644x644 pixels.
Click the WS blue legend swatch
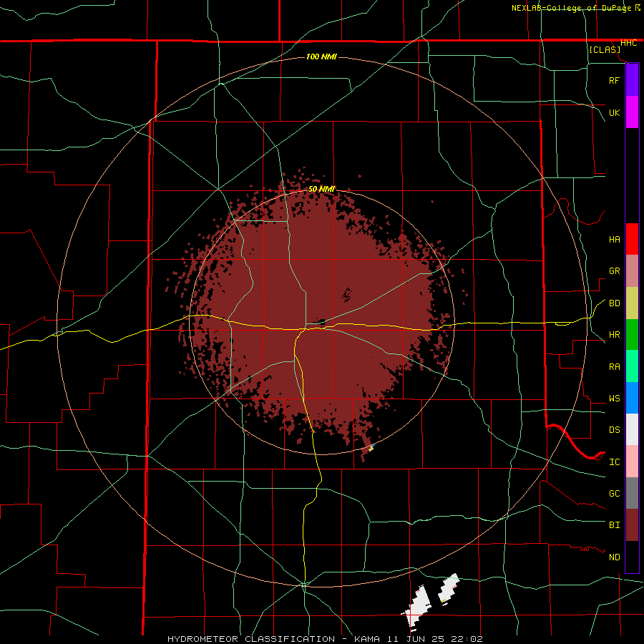click(632, 398)
